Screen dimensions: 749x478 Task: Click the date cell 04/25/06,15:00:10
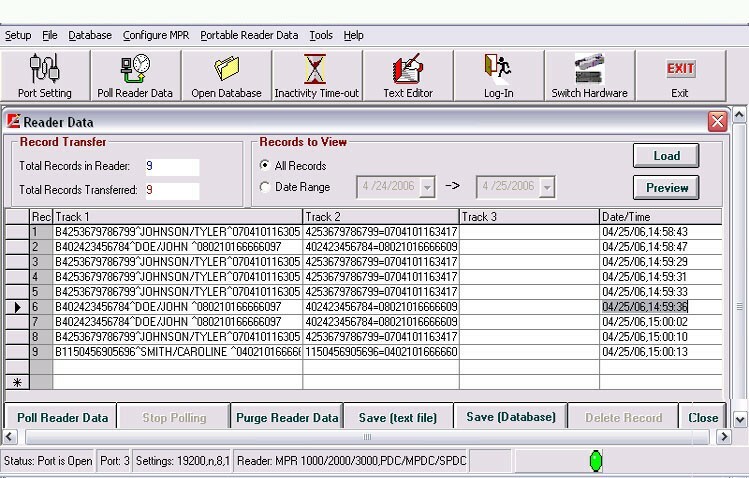pyautogui.click(x=661, y=337)
